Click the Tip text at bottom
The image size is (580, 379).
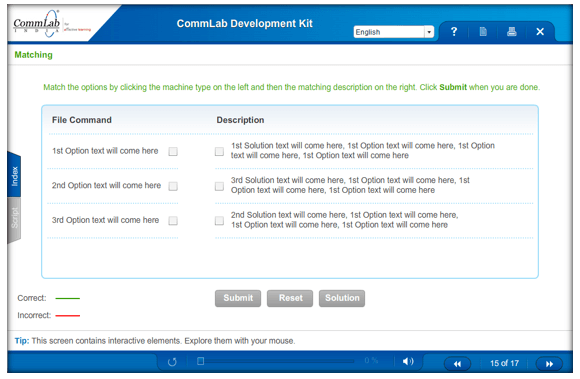click(155, 341)
